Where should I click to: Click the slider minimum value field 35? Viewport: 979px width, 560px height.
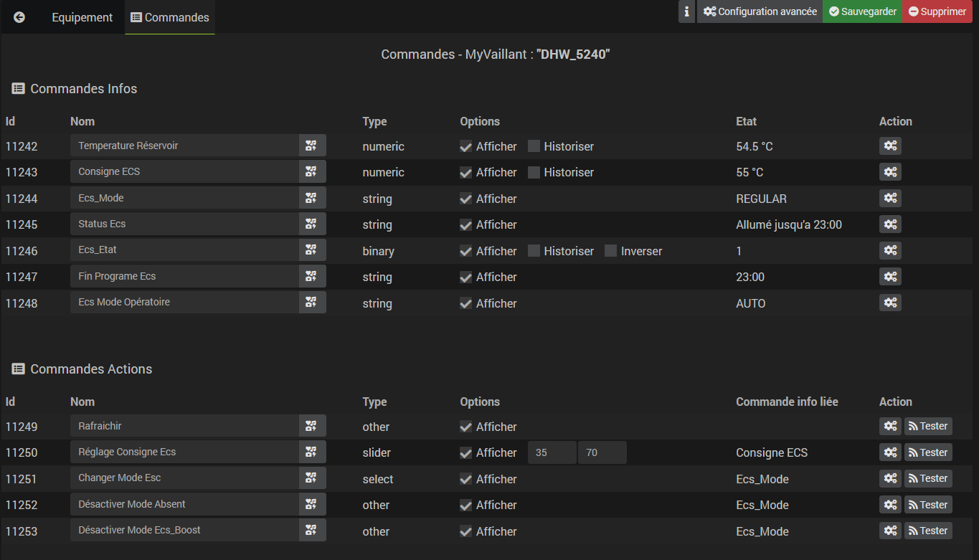pos(552,453)
